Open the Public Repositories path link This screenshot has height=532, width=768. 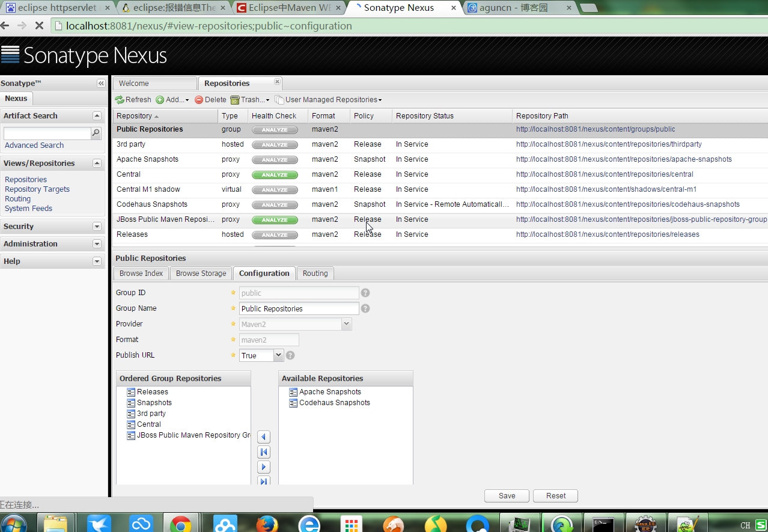click(596, 129)
